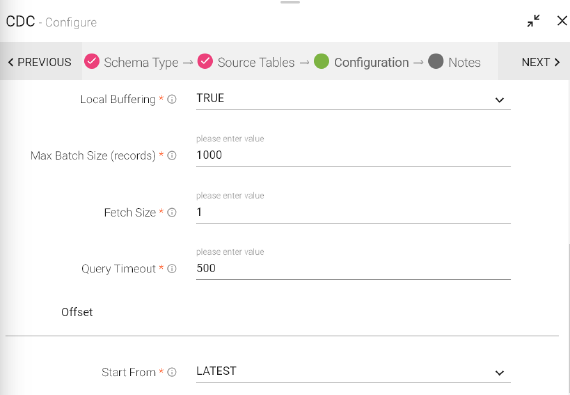Collapse the CDC configure panel via shrink icon
Image resolution: width=570 pixels, height=395 pixels.
pyautogui.click(x=533, y=21)
